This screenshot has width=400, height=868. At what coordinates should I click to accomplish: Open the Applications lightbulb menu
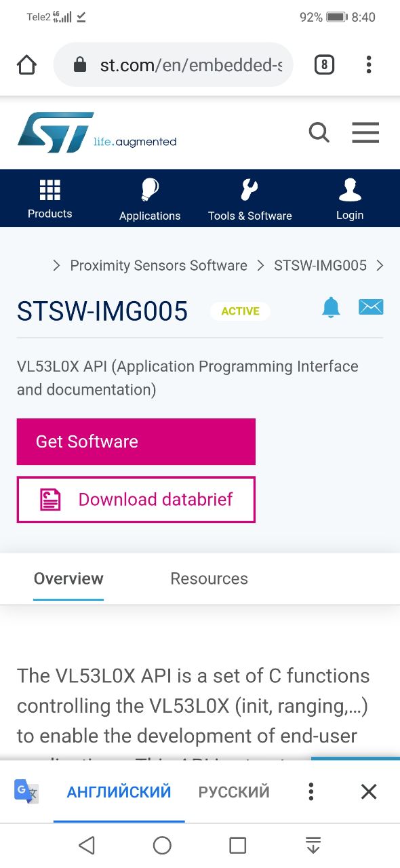pyautogui.click(x=150, y=199)
